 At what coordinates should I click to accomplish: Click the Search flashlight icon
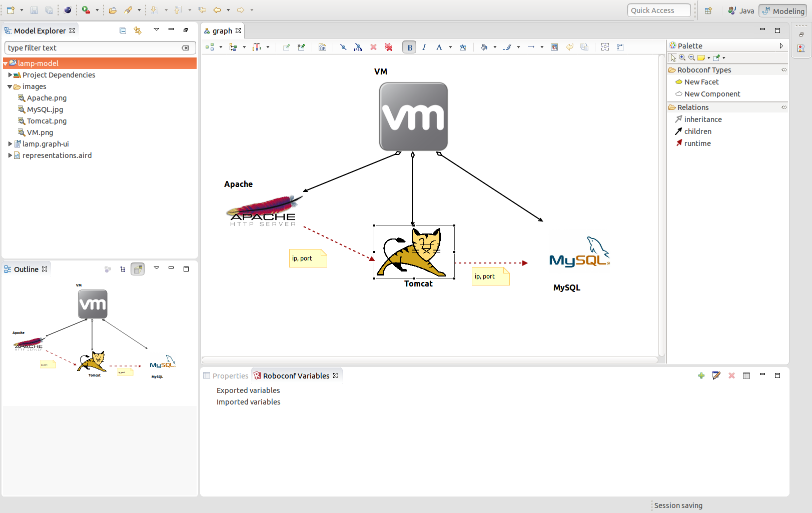click(x=129, y=10)
